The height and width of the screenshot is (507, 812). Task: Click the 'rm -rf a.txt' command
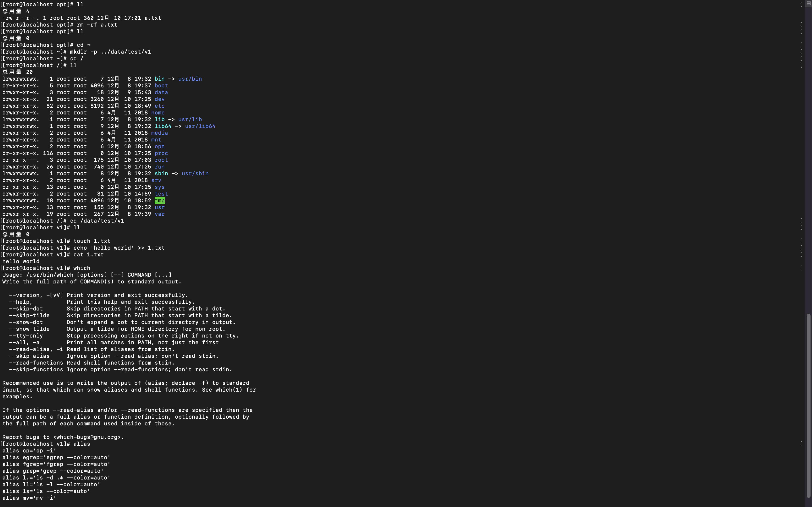97,25
